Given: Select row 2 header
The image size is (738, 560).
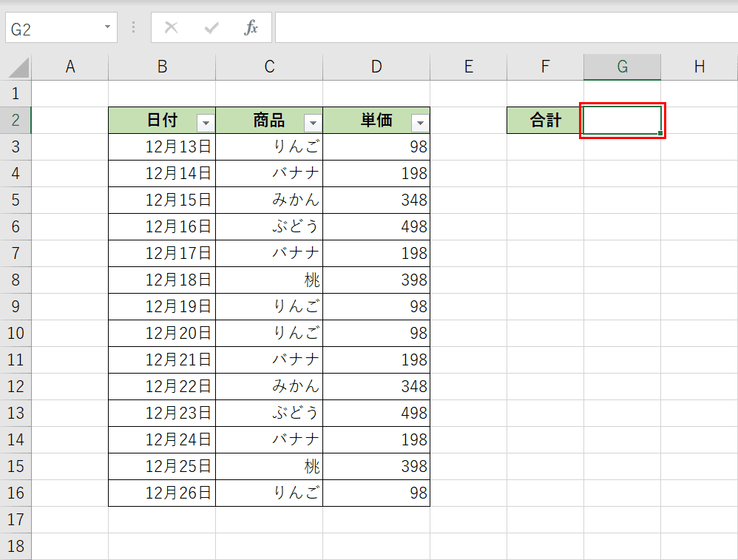Looking at the screenshot, I should tap(16, 120).
